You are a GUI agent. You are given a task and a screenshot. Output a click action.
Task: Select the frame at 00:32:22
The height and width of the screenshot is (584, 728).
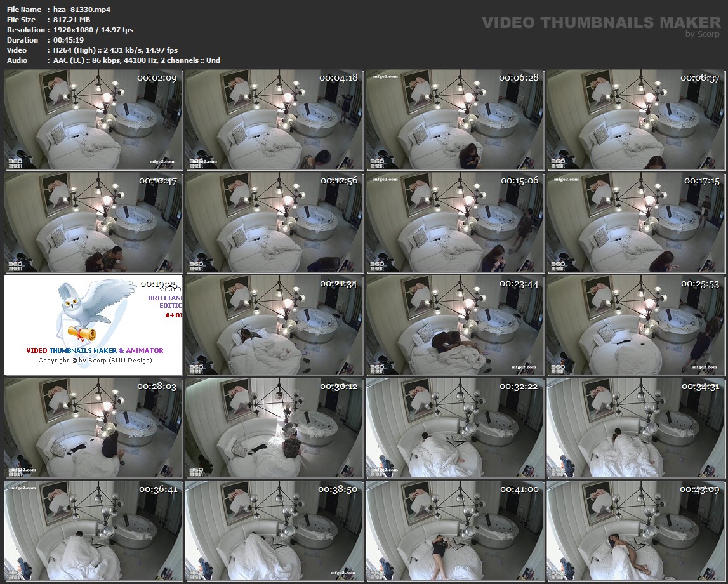click(x=454, y=428)
